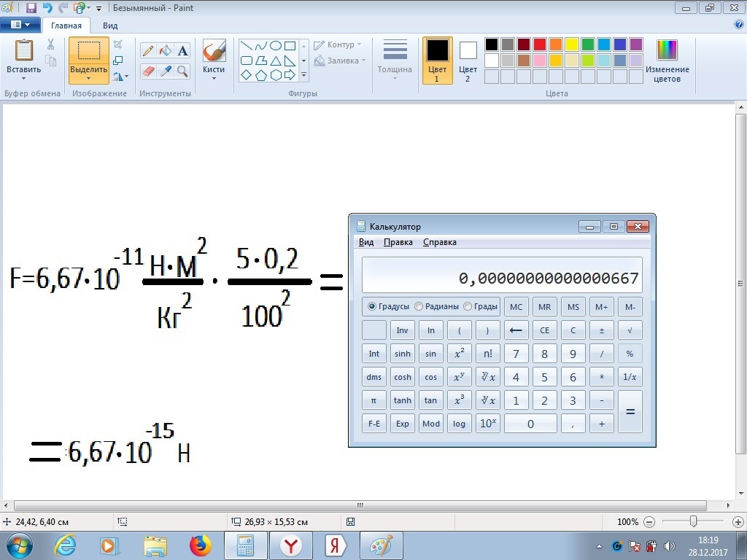Image resolution: width=747 pixels, height=560 pixels.
Task: Open Firefox from the Windows taskbar
Action: coord(200,545)
